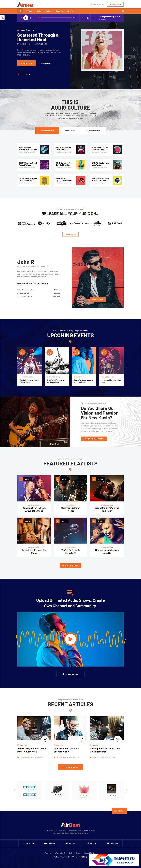Play the video in the blue headphone banner
This screenshot has height=868, width=141.
click(70, 639)
